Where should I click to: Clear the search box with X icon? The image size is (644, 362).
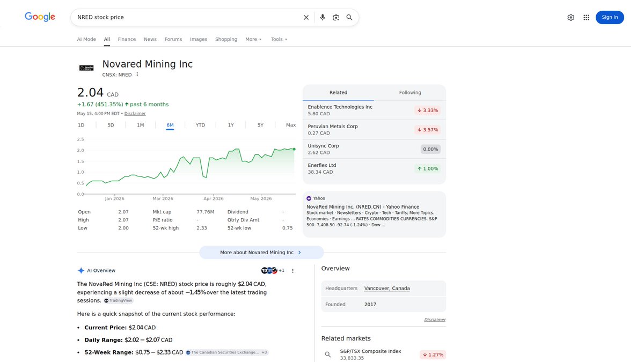tap(306, 17)
